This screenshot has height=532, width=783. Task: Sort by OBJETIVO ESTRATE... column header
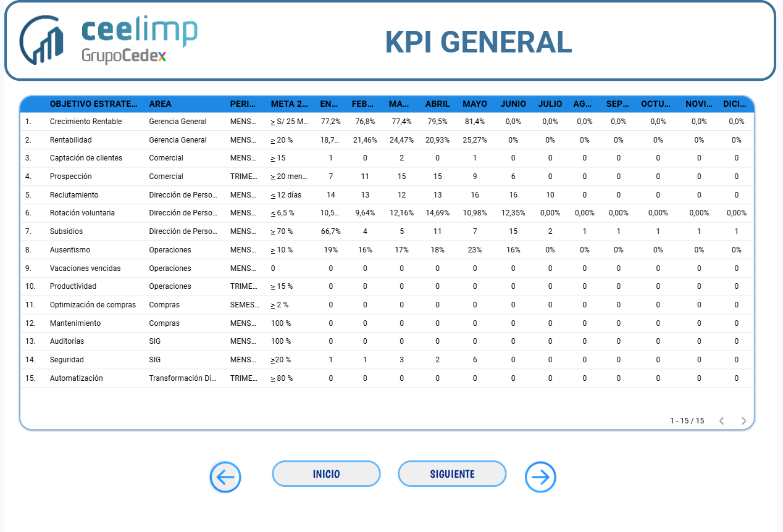coord(94,104)
